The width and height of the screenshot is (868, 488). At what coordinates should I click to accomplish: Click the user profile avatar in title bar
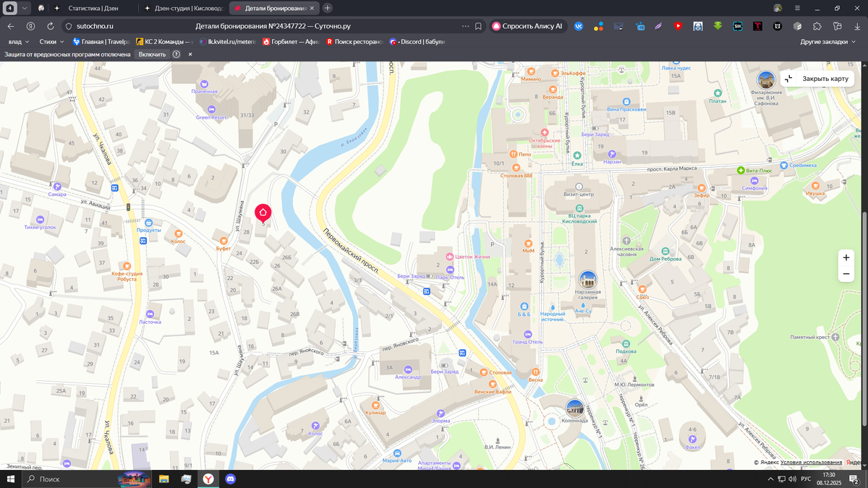click(778, 8)
